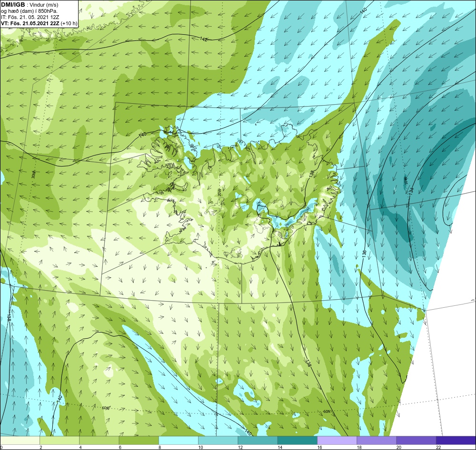Screen dimensions: 476x450
Task: Click the '10W' longitude label
Action: point(405,180)
